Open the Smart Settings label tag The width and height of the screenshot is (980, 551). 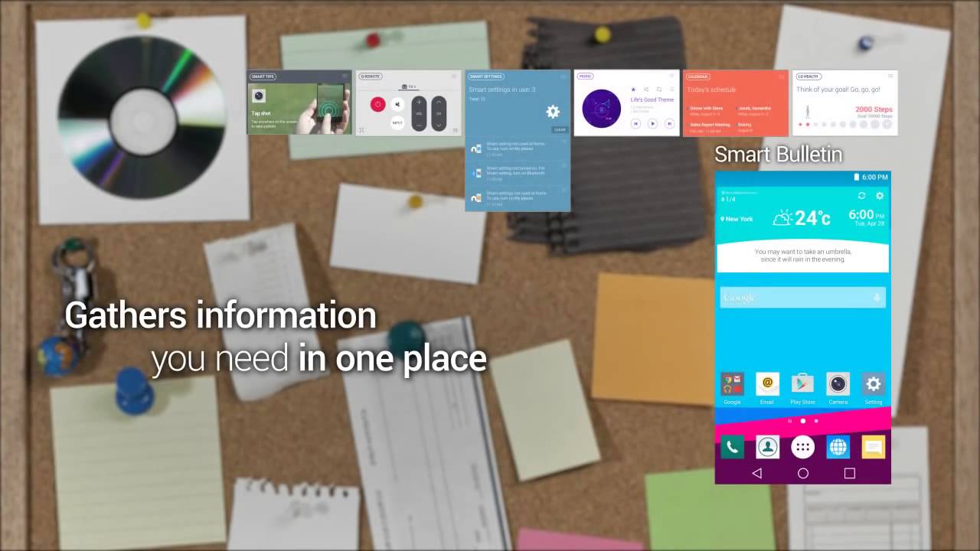pos(486,77)
